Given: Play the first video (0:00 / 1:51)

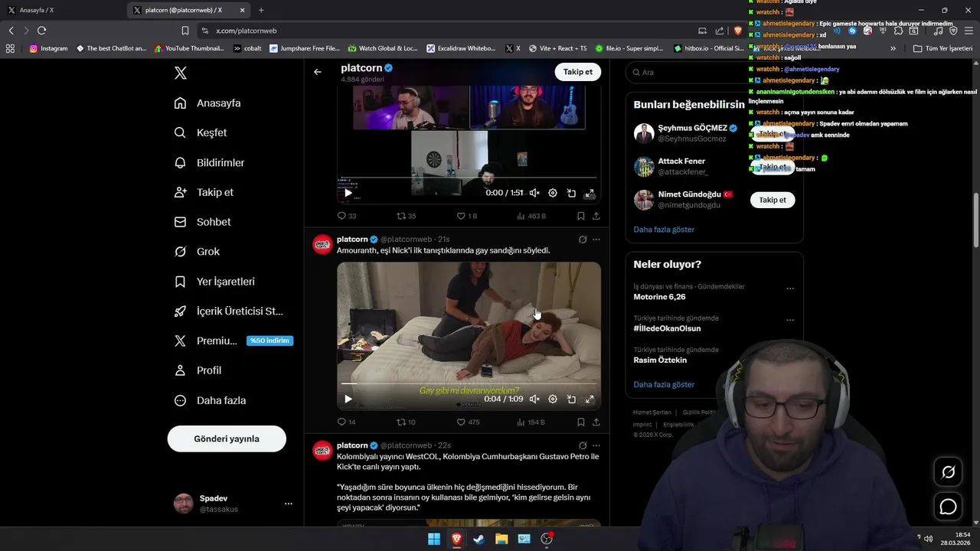Looking at the screenshot, I should click(348, 193).
